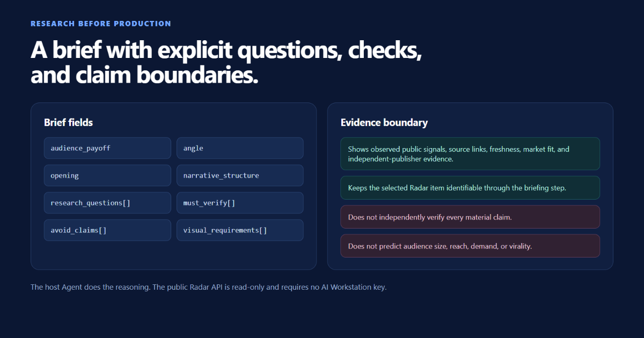This screenshot has width=644, height=338.
Task: Click the 'Keeps the selected Radar item' box
Action: [x=470, y=188]
